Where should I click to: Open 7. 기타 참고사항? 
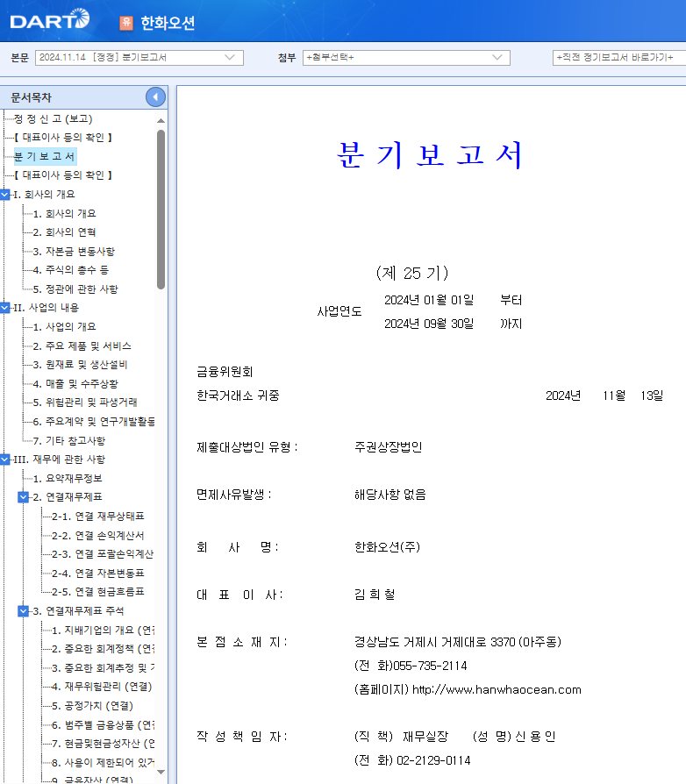point(69,440)
